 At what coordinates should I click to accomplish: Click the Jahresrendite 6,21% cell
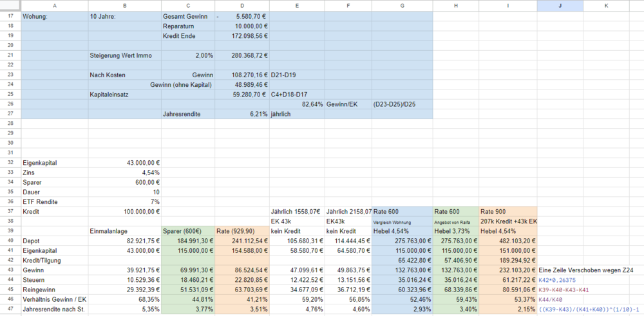[242, 114]
